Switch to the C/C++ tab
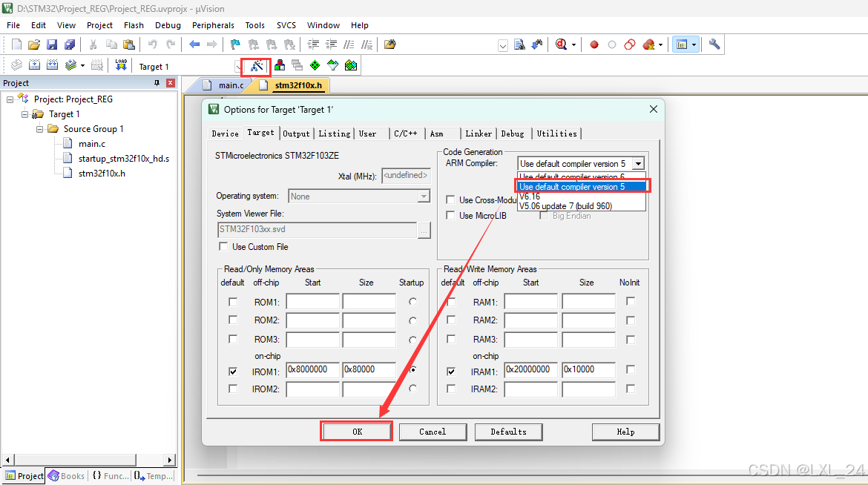The image size is (868, 485). [406, 133]
